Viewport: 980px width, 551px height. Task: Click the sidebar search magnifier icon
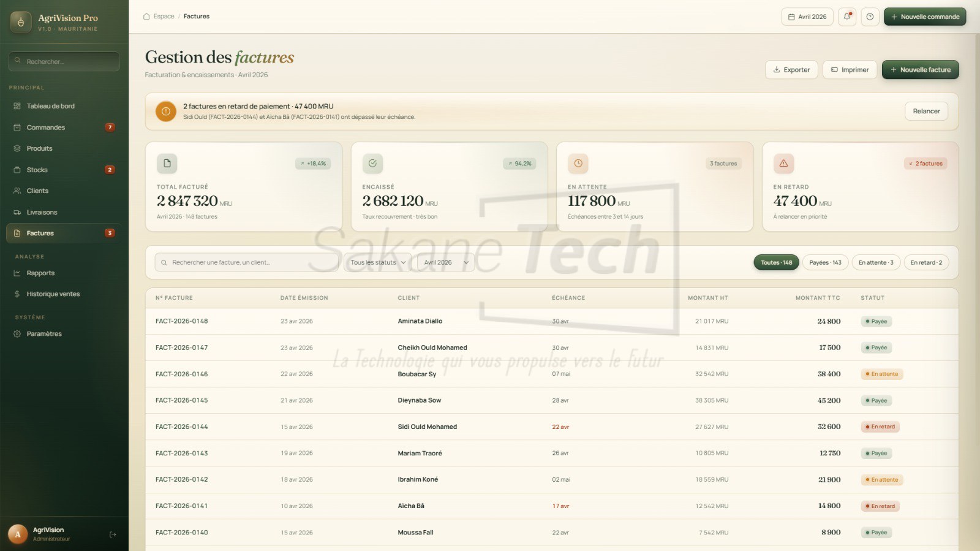point(18,61)
